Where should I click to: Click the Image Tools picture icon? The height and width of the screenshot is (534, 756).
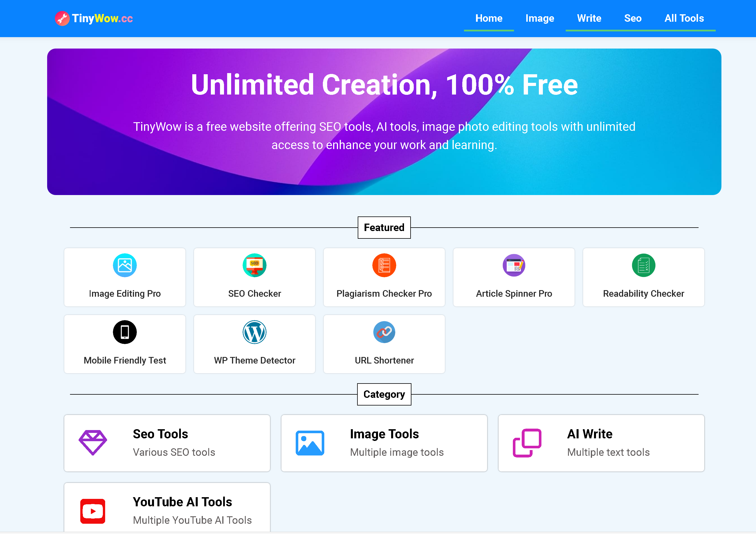point(310,443)
